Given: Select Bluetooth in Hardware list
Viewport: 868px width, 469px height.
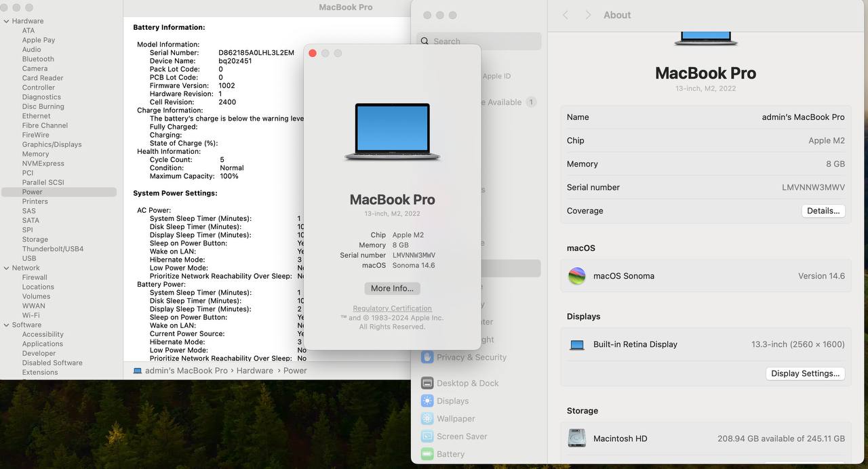Looking at the screenshot, I should (38, 59).
